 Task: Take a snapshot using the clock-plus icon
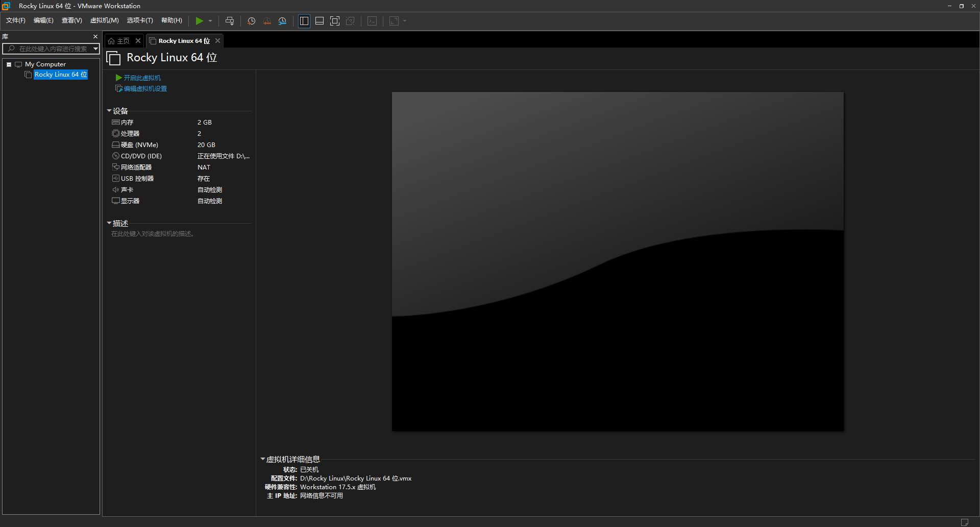(x=251, y=21)
